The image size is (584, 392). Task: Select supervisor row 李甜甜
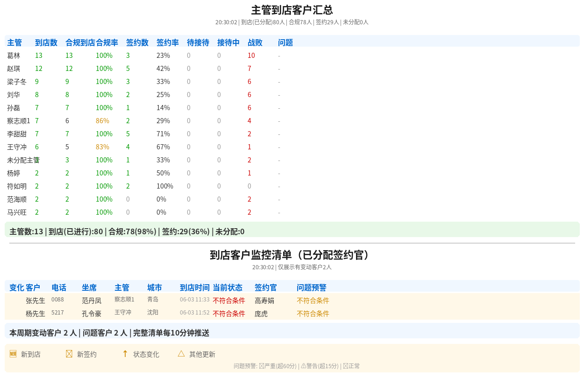pyautogui.click(x=292, y=134)
